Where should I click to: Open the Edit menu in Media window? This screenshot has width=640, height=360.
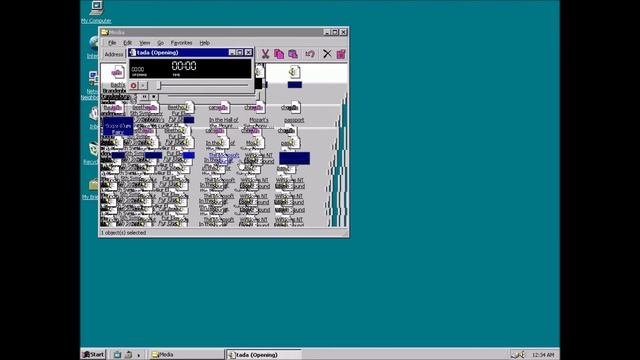(x=127, y=43)
